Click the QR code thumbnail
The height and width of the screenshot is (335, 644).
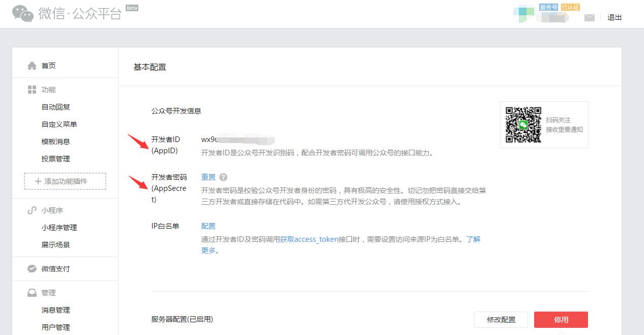pos(523,125)
